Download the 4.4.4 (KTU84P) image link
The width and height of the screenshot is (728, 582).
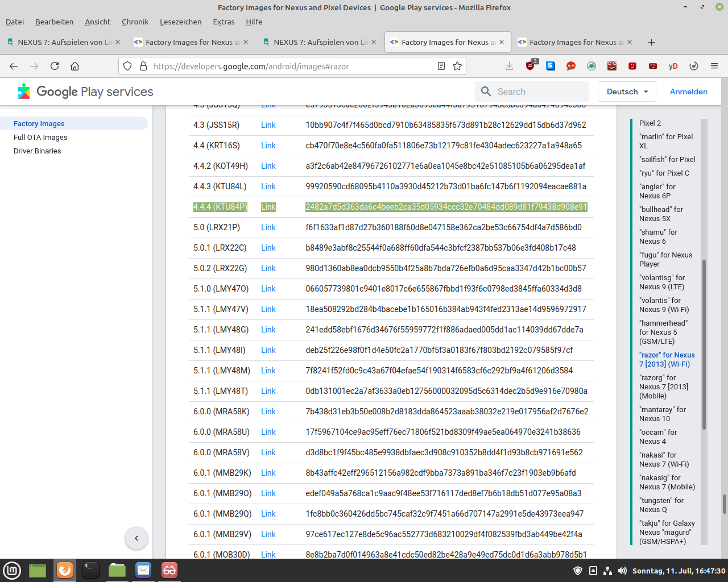[268, 207]
